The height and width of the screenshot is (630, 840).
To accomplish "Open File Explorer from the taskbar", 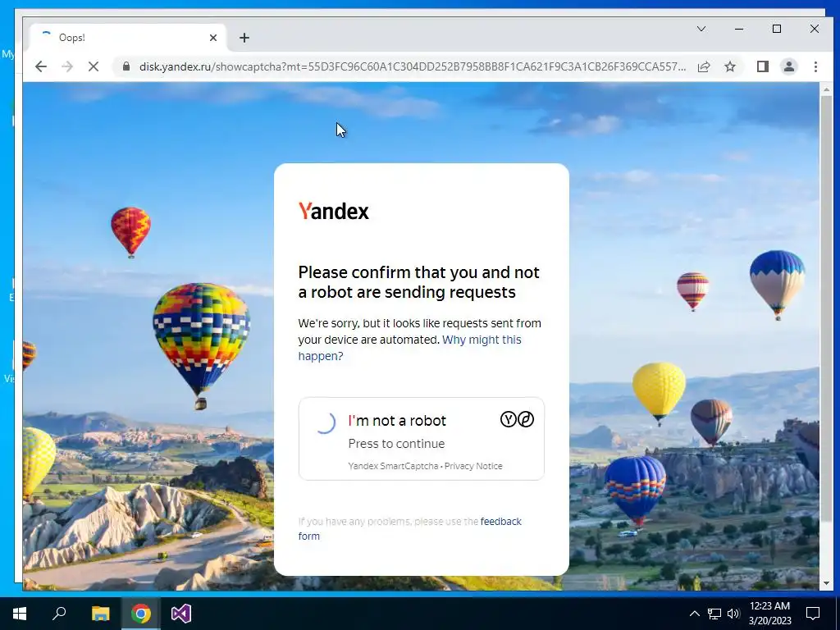I will coord(100,614).
